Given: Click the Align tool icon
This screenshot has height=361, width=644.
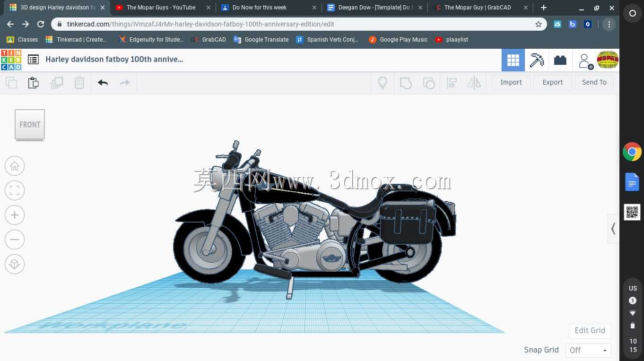Looking at the screenshot, I should tap(452, 83).
